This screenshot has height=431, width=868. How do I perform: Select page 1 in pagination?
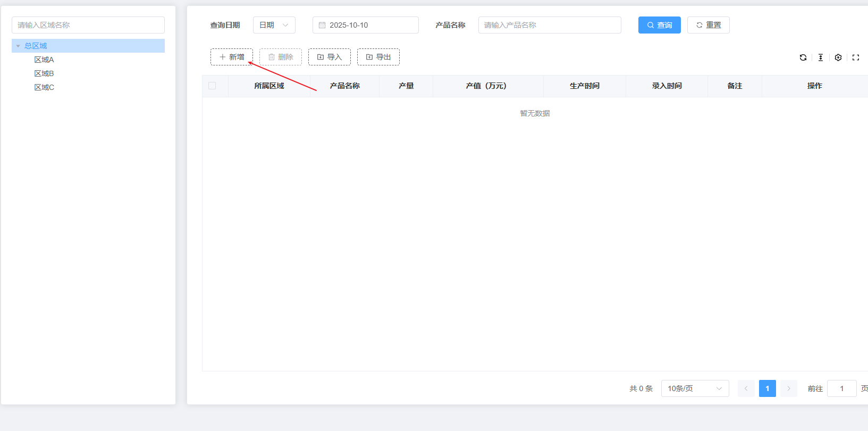coord(768,388)
